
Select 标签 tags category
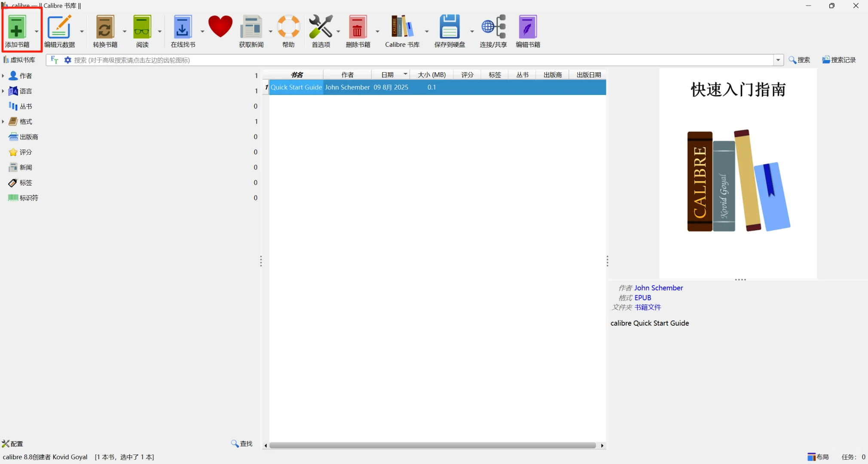(26, 183)
